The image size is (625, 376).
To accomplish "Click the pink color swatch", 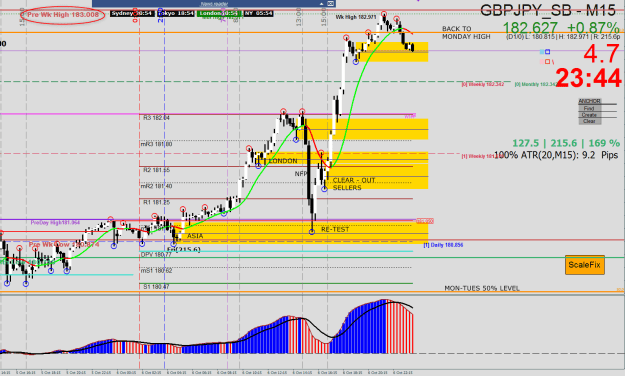I will (x=542, y=61).
